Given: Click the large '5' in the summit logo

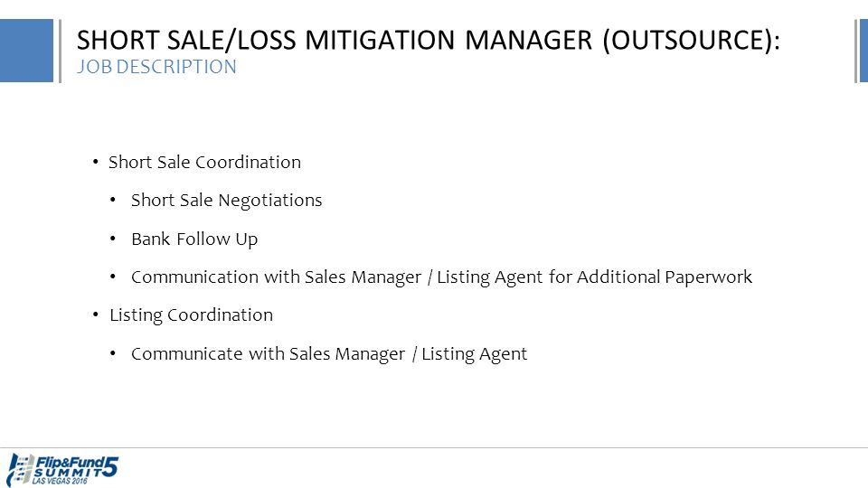Looking at the screenshot, I should 110,466.
